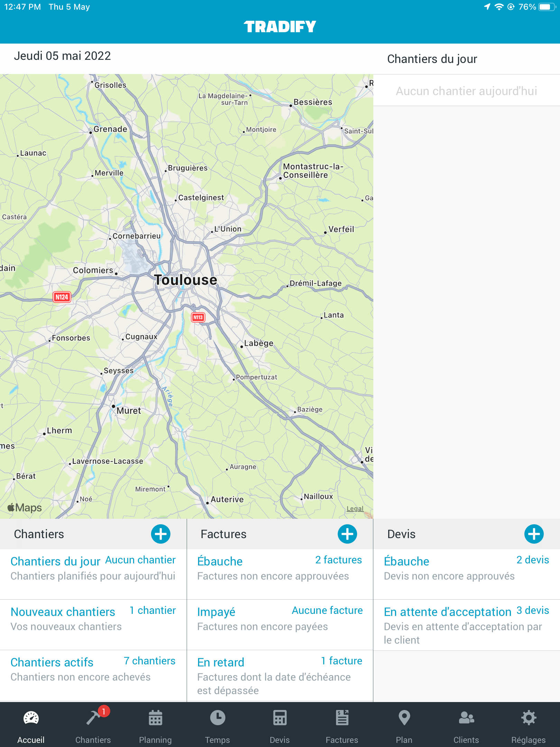Open Chantiers du jour summary row
The image size is (560, 747).
click(93, 574)
